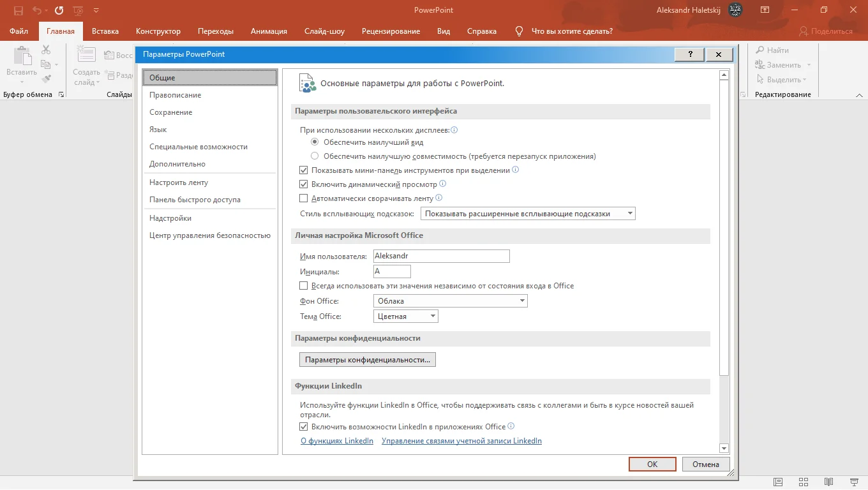Viewport: 868px width, 490px height.
Task: Start slideshow from beginning icon in title bar
Action: pyautogui.click(x=78, y=11)
